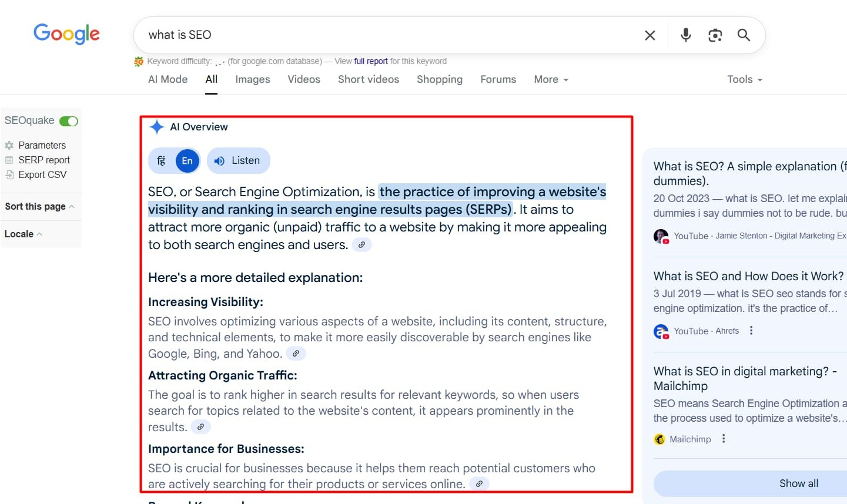
Task: Click the AI Overview sparkle icon
Action: pyautogui.click(x=156, y=127)
